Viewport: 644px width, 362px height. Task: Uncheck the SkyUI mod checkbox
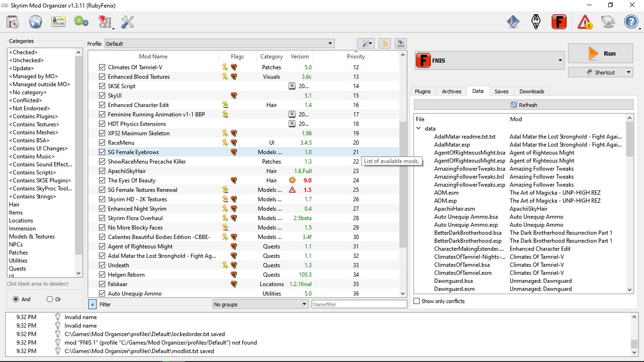[102, 96]
